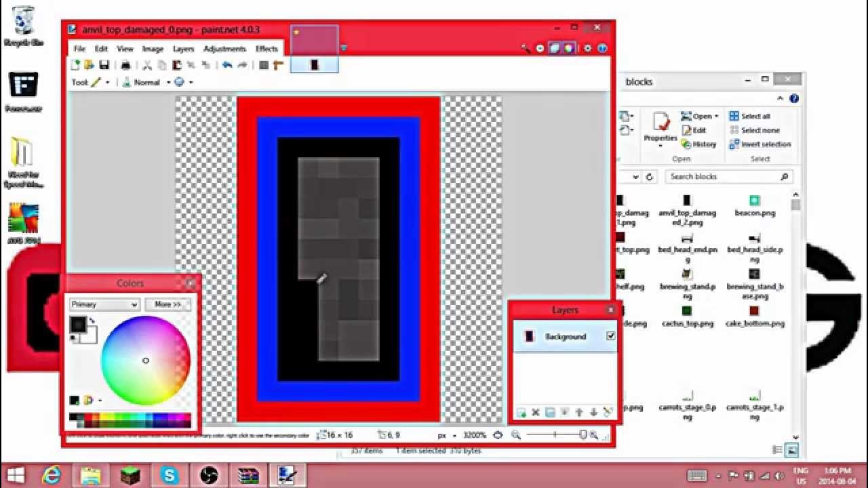The width and height of the screenshot is (868, 488).
Task: Move layer down arrow in Layers panel
Action: (x=593, y=412)
